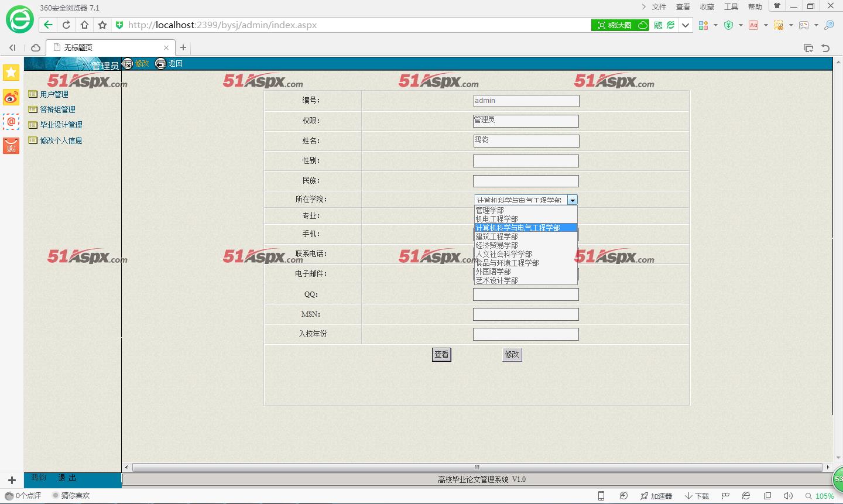Open the shopping bag sidebar icon

(x=11, y=146)
